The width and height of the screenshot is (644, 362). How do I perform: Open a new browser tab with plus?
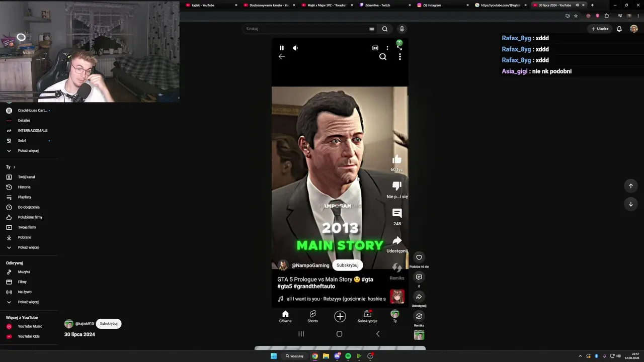point(592,5)
